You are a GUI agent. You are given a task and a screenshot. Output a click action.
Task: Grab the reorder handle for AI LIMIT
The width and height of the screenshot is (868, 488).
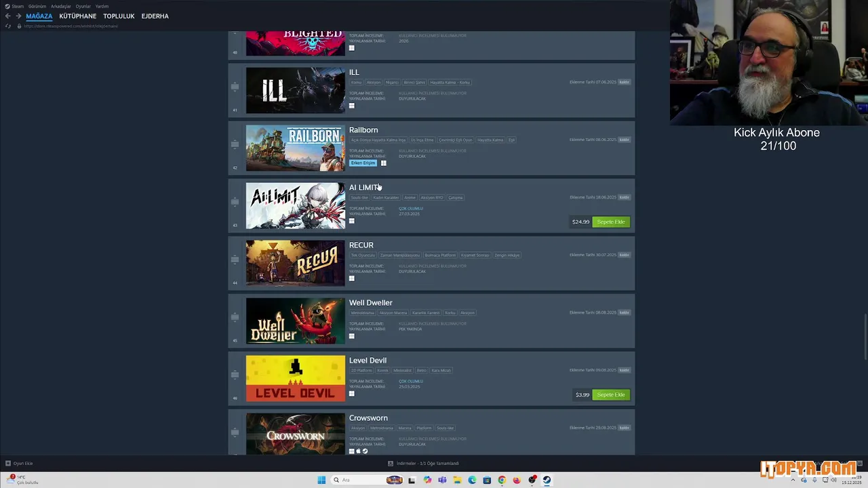(235, 202)
